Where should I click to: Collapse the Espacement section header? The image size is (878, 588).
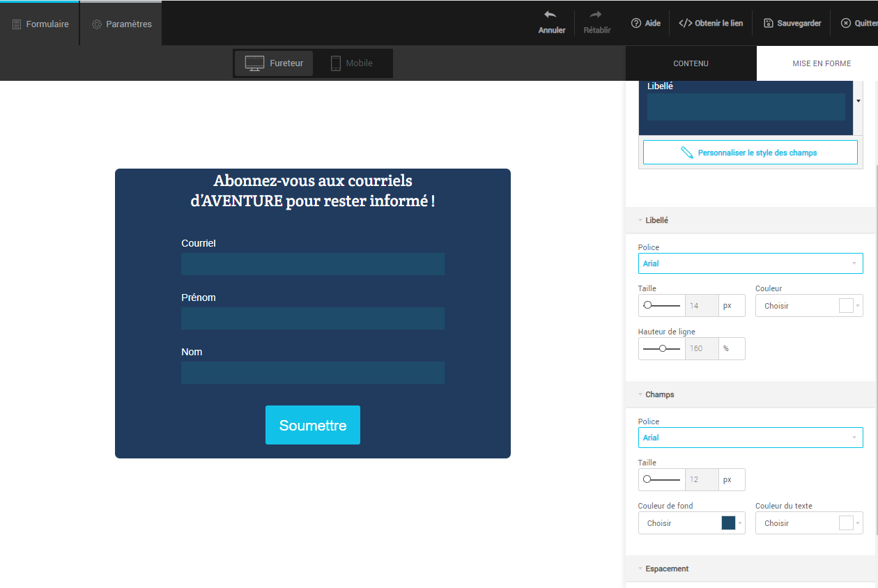point(666,568)
